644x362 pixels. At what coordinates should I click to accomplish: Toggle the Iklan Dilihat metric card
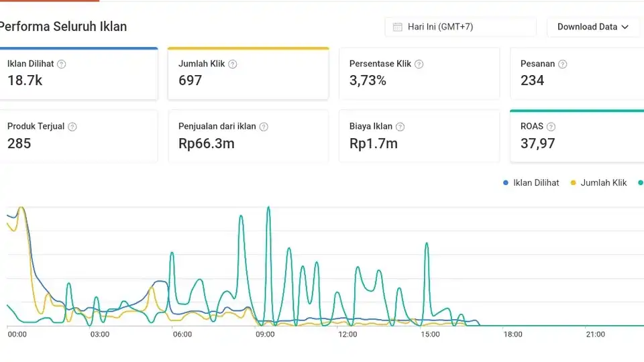(x=78, y=74)
